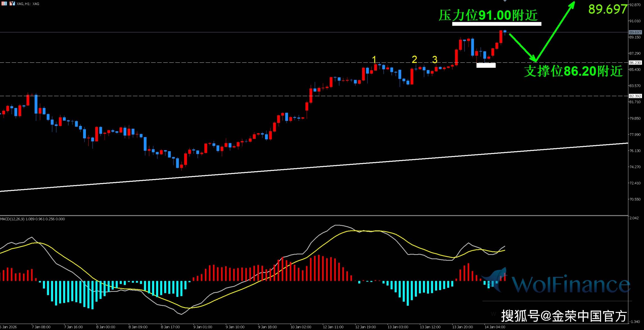Select the 压力位91.00附近 text label
Image resolution: width=644 pixels, height=330 pixels.
[488, 15]
